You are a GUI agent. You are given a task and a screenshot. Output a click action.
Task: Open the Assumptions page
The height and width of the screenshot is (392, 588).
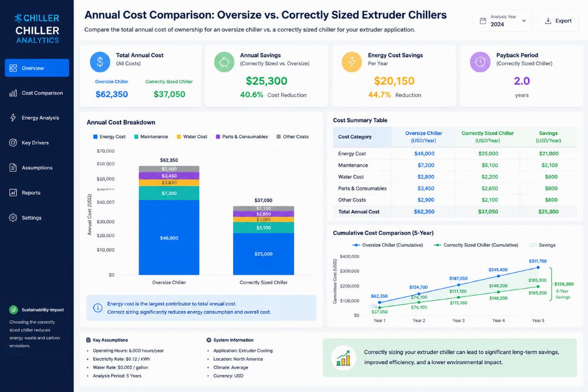click(x=37, y=168)
